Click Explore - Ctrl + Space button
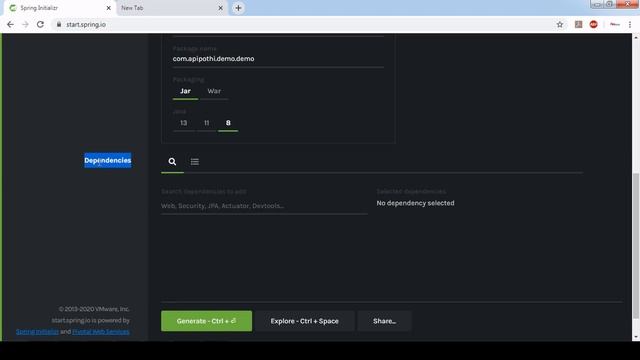Screen dimensions: 640x360 304,321
